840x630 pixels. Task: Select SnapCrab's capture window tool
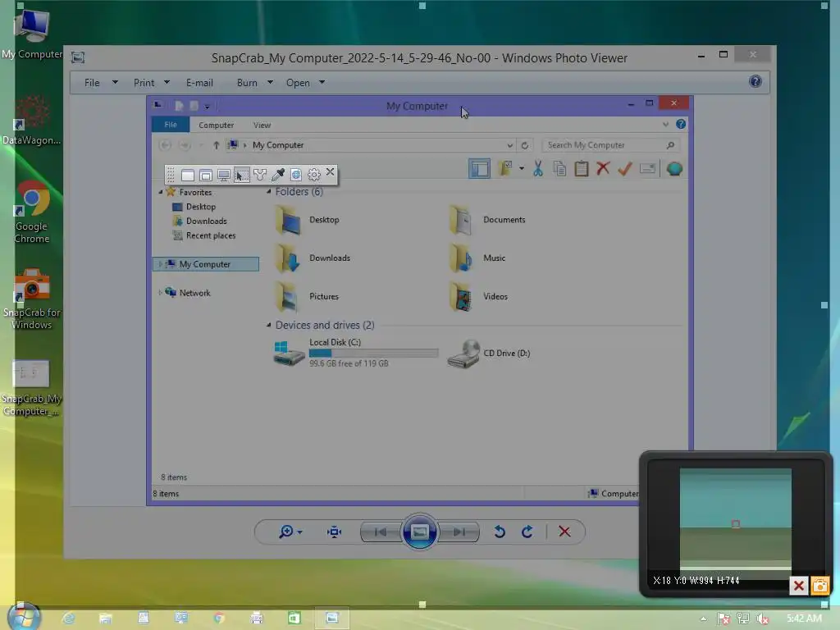point(188,176)
